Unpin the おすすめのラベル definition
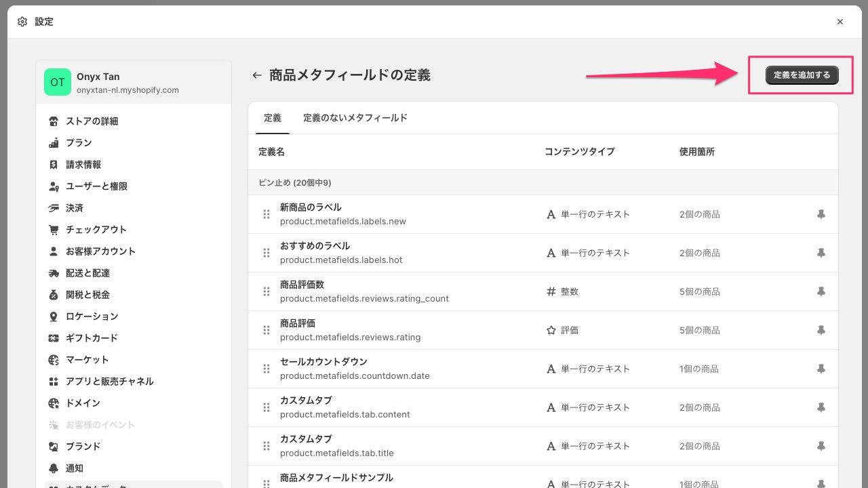Viewport: 868px width, 488px height. tap(821, 253)
